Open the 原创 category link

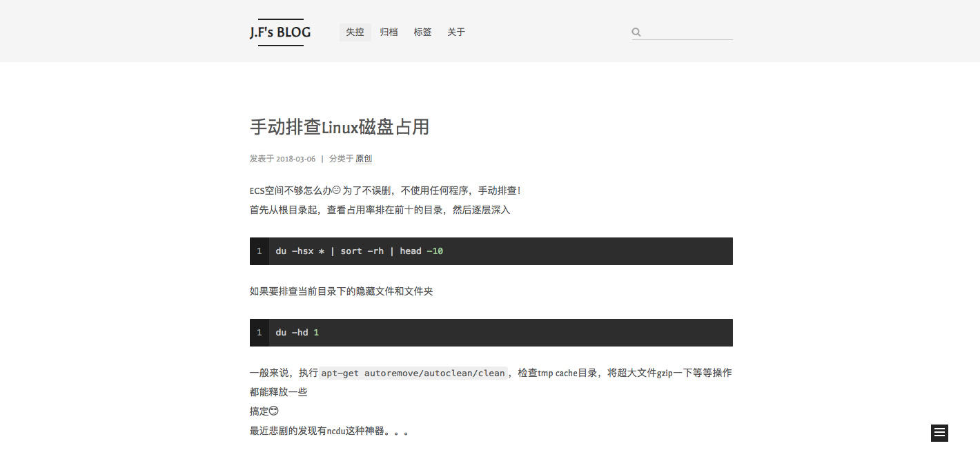pos(364,159)
